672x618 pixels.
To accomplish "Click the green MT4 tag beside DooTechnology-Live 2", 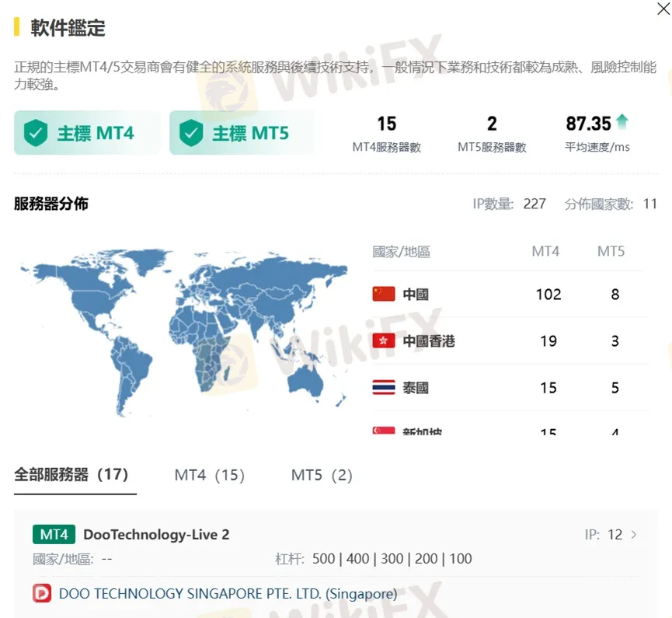I will [x=54, y=534].
